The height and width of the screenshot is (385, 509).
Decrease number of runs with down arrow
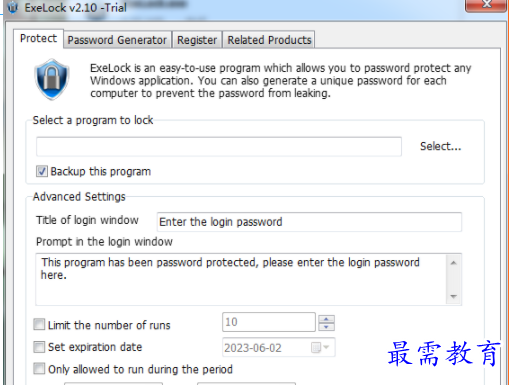pos(326,327)
